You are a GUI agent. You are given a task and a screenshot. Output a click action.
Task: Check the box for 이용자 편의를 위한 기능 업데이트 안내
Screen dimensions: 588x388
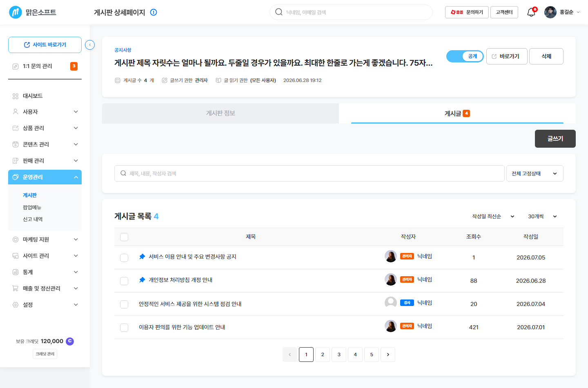[x=124, y=328]
